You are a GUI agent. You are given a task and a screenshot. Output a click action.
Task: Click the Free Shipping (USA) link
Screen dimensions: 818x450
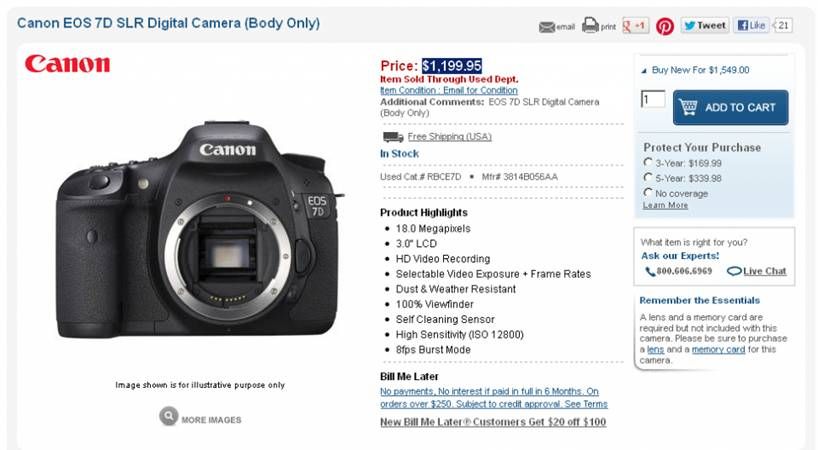point(449,137)
